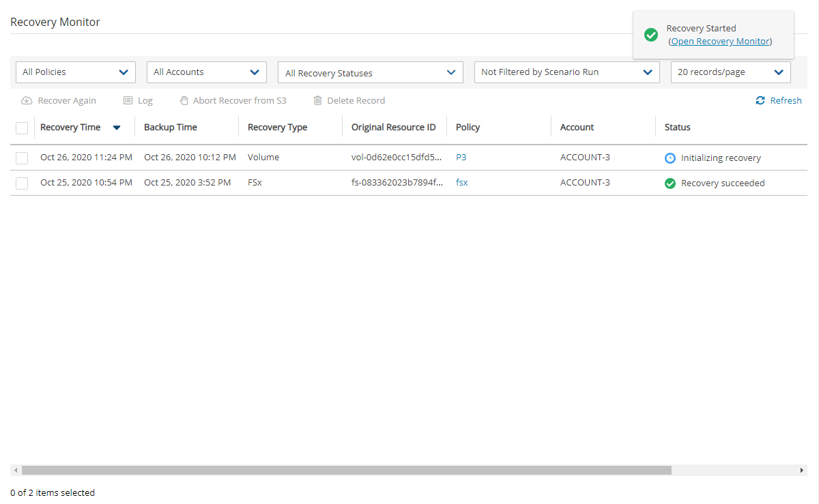Toggle the select-all checkbox in table header

click(x=22, y=128)
